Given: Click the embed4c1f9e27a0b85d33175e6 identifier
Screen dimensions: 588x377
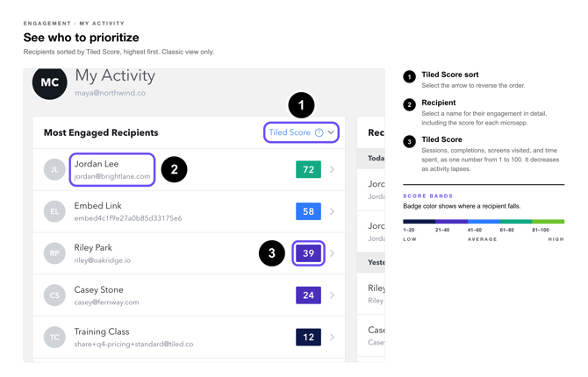Looking at the screenshot, I should coord(128,218).
